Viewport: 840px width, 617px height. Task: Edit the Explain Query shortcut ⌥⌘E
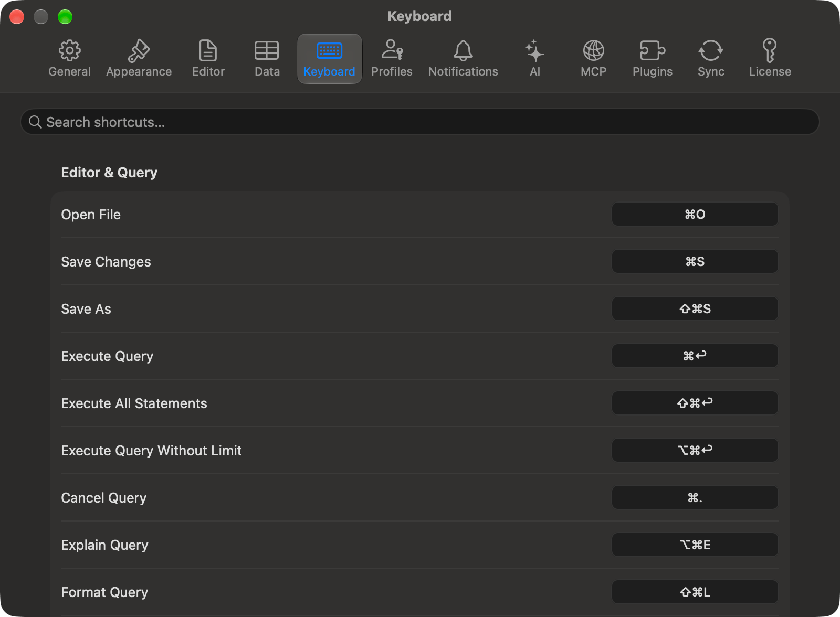pyautogui.click(x=695, y=545)
